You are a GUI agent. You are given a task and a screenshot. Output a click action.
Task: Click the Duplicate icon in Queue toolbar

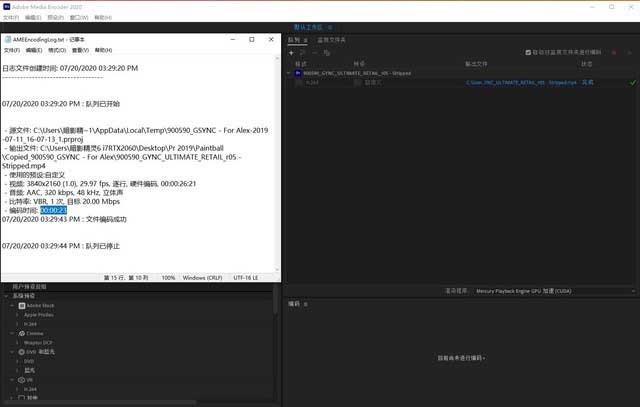327,53
